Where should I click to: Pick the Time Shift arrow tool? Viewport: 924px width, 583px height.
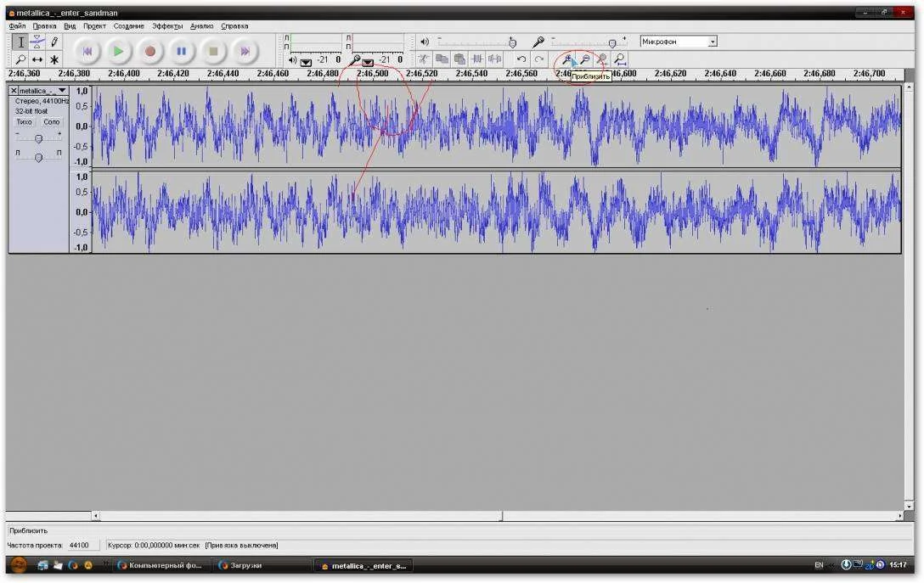[37, 60]
